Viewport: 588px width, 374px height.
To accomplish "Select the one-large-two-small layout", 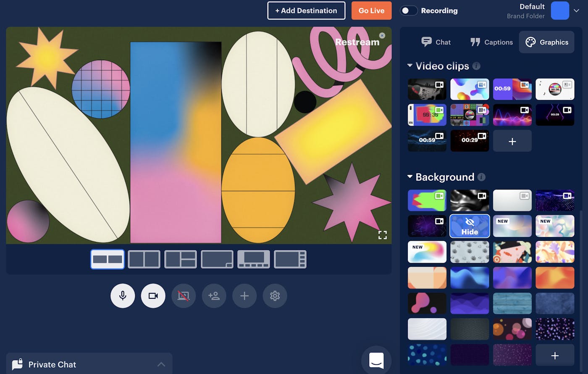I will [x=181, y=259].
